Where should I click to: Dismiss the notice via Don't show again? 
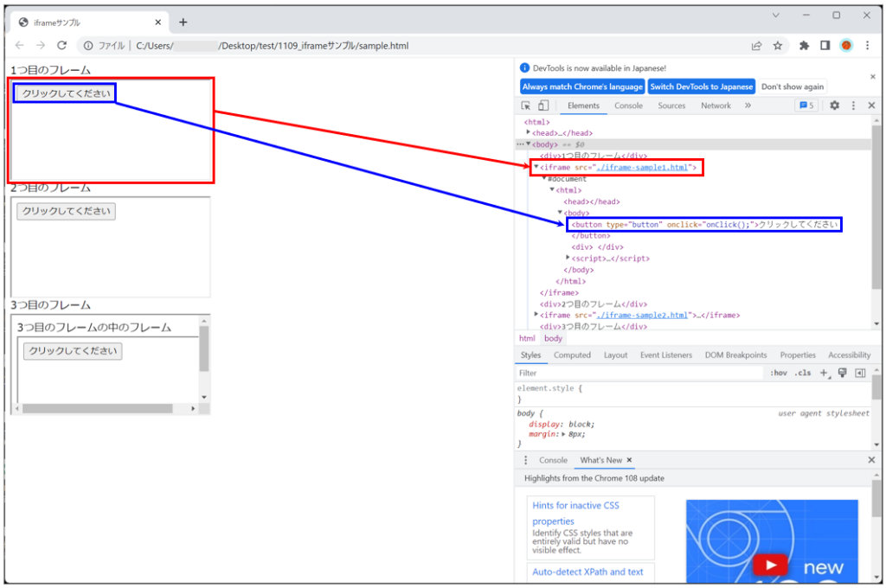point(792,86)
